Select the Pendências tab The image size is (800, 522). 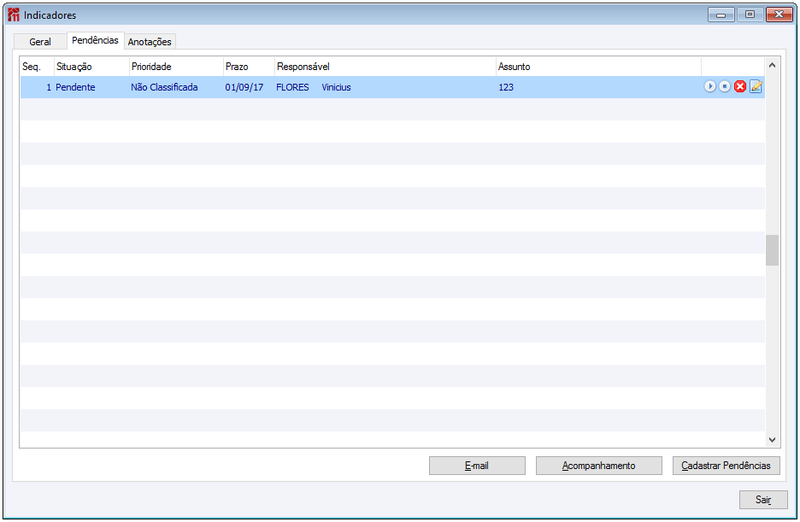point(95,40)
